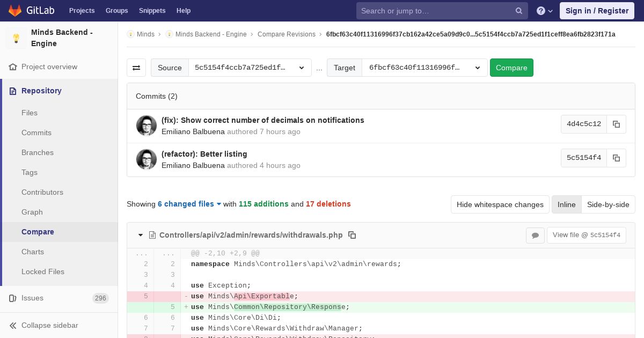Click Collapse sidebar
The width and height of the screenshot is (644, 338).
click(x=49, y=326)
